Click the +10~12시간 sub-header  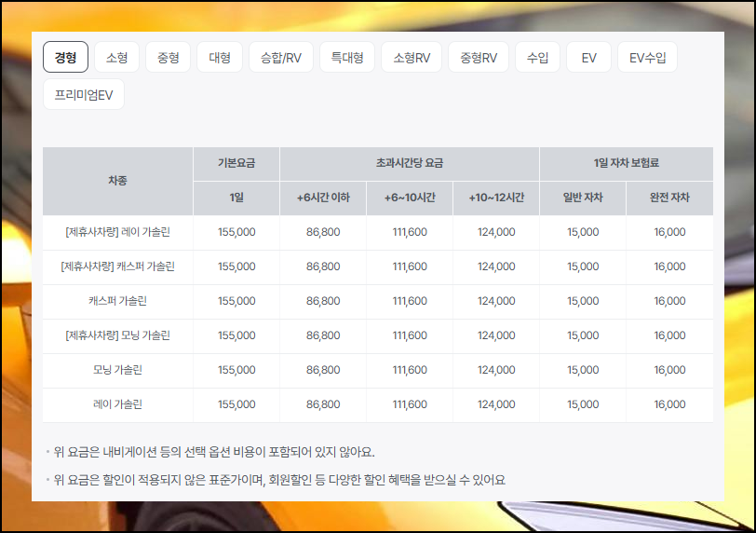point(496,198)
